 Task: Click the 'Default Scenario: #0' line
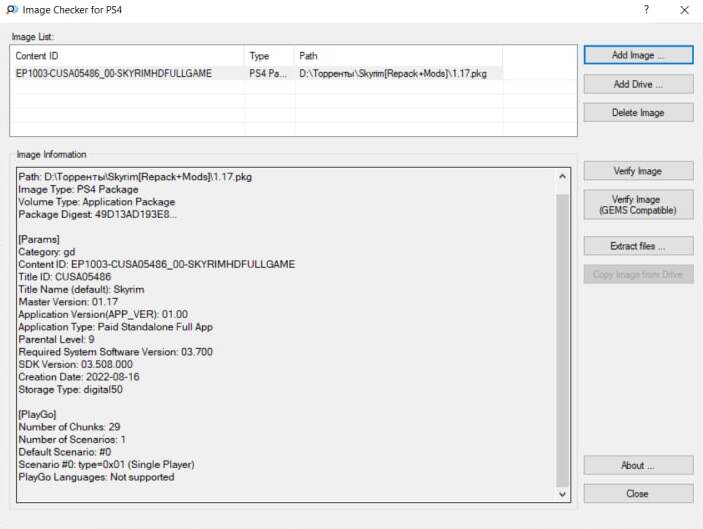65,452
